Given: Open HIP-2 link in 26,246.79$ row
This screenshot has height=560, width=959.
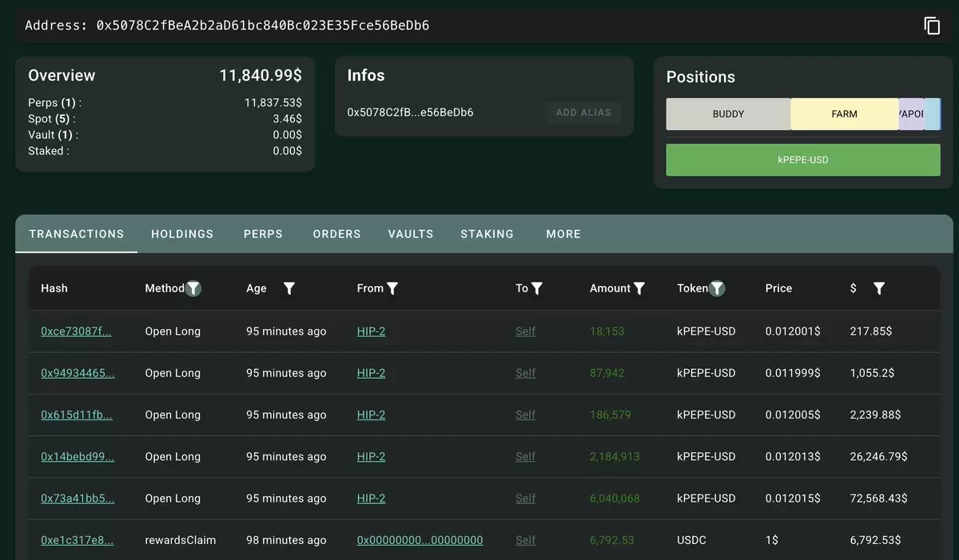Looking at the screenshot, I should [x=371, y=457].
